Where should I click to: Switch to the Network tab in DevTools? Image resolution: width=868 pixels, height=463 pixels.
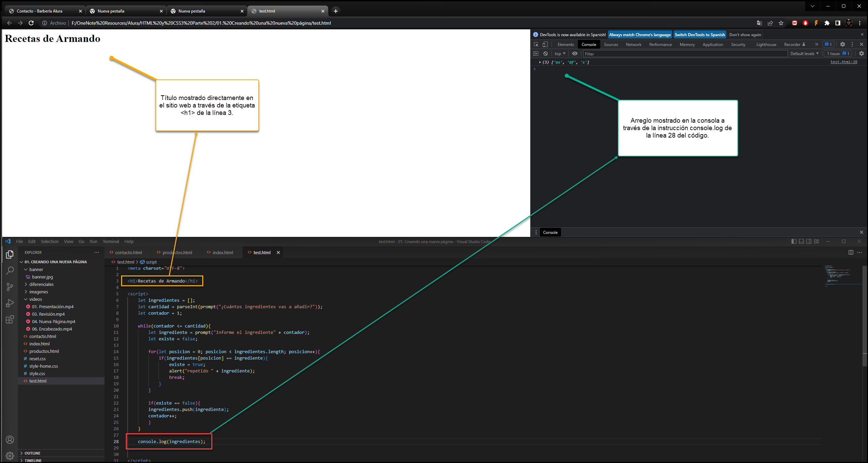pyautogui.click(x=633, y=44)
